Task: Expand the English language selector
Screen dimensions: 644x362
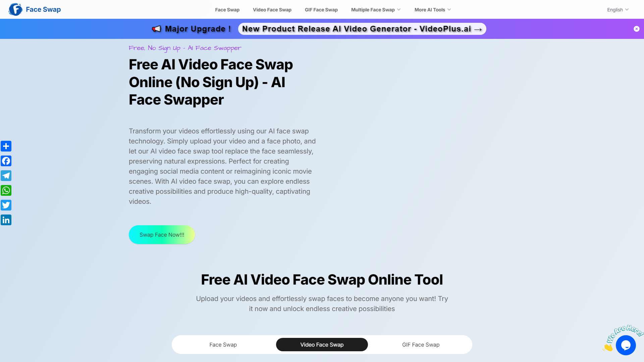Action: 618,10
